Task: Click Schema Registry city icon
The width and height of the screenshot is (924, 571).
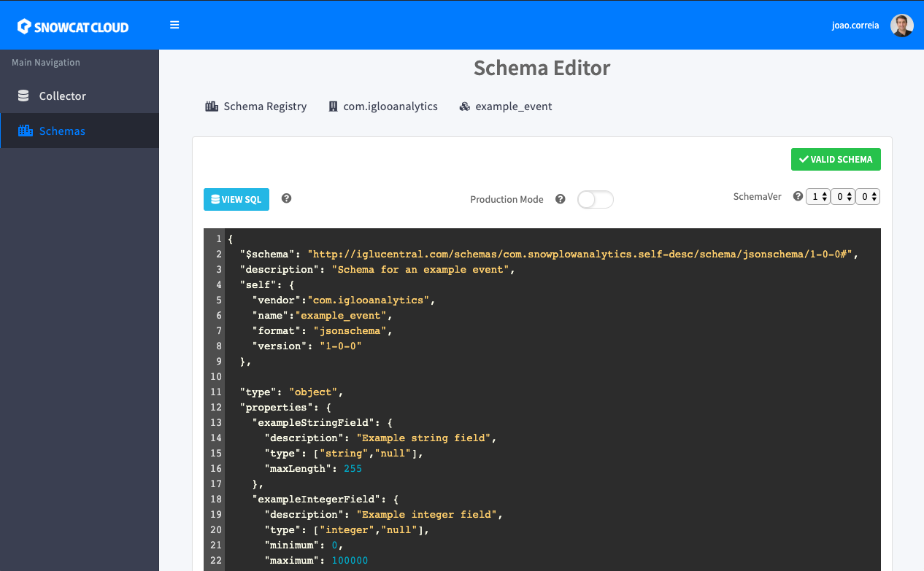Action: [212, 106]
